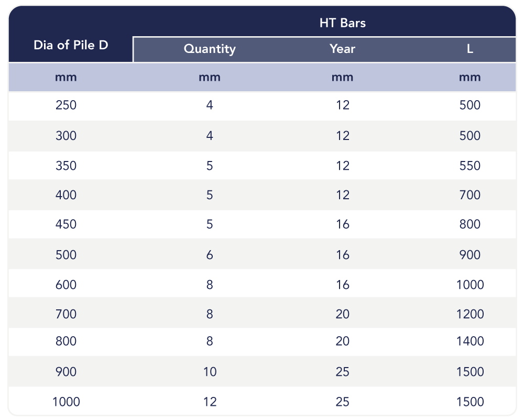Image resolution: width=524 pixels, height=420 pixels.
Task: Click L value 900
Action: 470,255
